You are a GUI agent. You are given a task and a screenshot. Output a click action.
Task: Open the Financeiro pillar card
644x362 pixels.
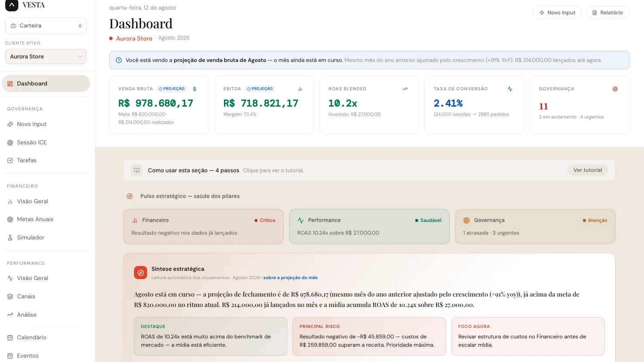[203, 226]
